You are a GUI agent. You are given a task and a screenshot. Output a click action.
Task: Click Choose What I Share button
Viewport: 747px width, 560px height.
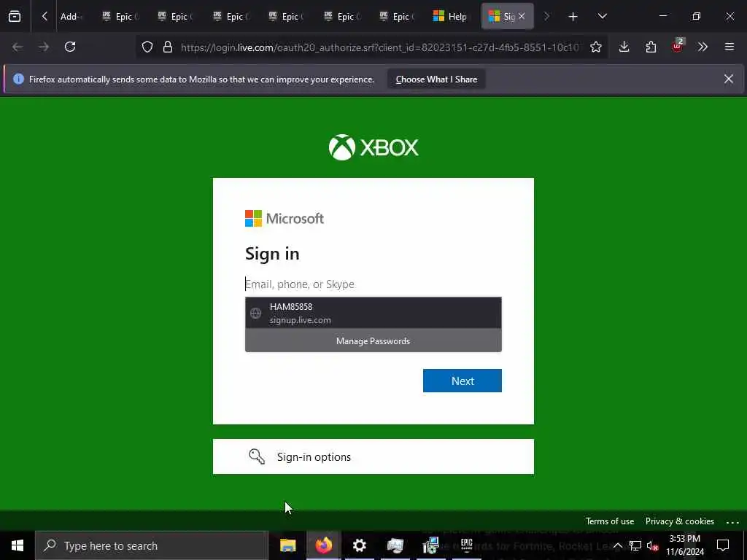tap(436, 79)
